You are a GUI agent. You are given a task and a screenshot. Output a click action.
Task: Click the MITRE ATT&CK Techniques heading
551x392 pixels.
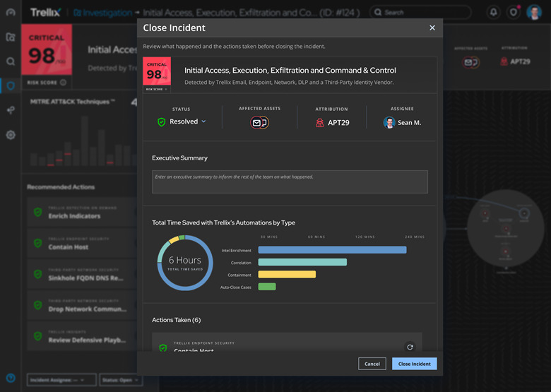point(72,102)
